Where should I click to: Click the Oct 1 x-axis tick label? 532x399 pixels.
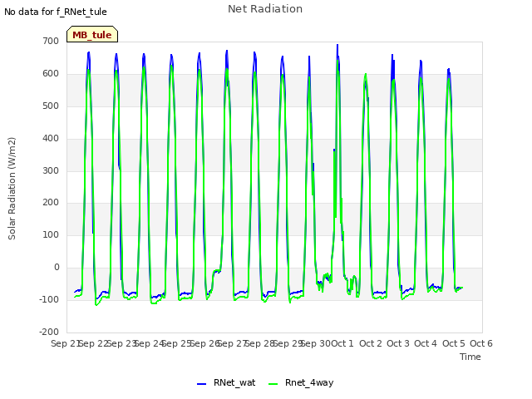[342, 343]
